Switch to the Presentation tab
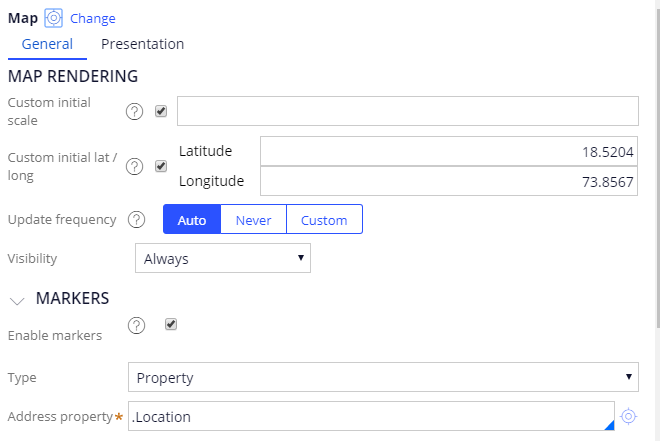 point(142,44)
